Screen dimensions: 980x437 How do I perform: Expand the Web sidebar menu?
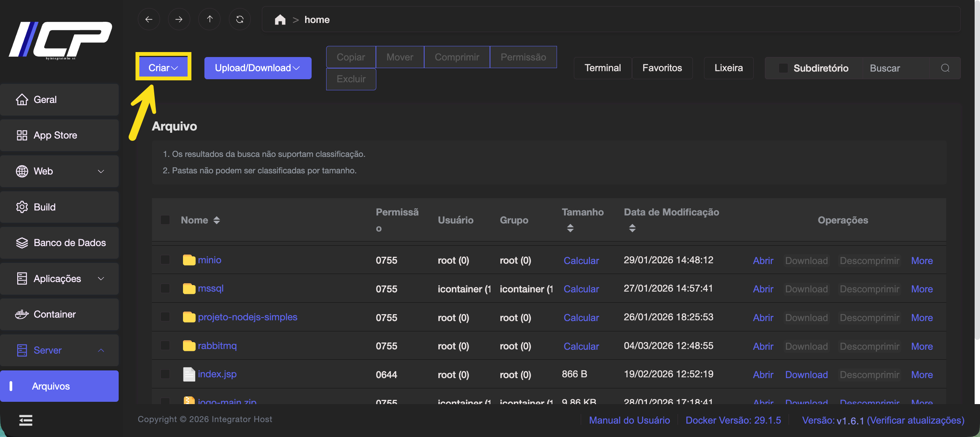pos(59,171)
